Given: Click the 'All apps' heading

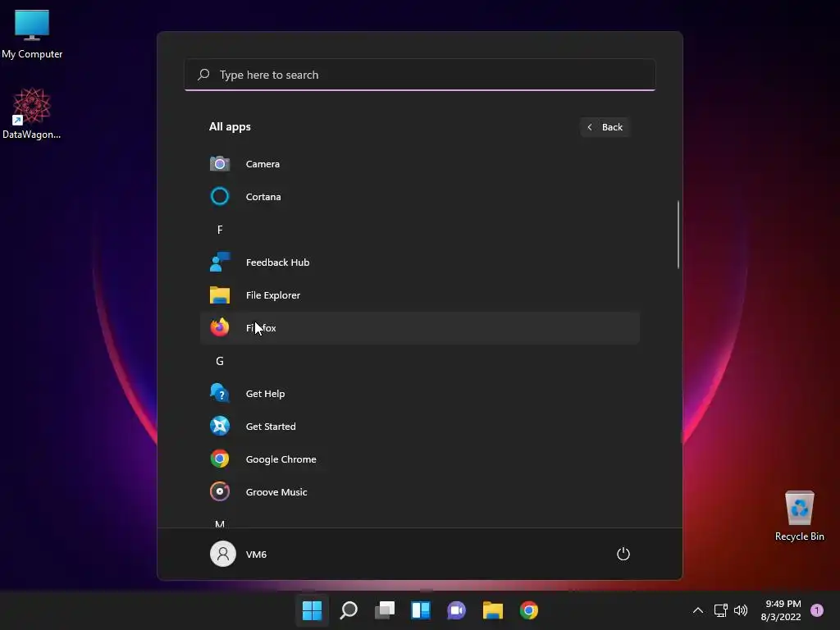Looking at the screenshot, I should pyautogui.click(x=230, y=126).
